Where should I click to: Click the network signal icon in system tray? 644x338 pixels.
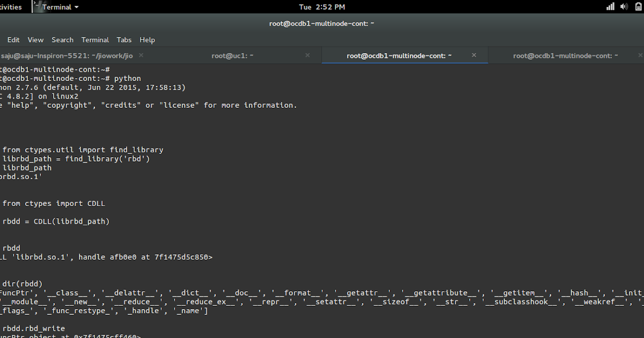(610, 6)
